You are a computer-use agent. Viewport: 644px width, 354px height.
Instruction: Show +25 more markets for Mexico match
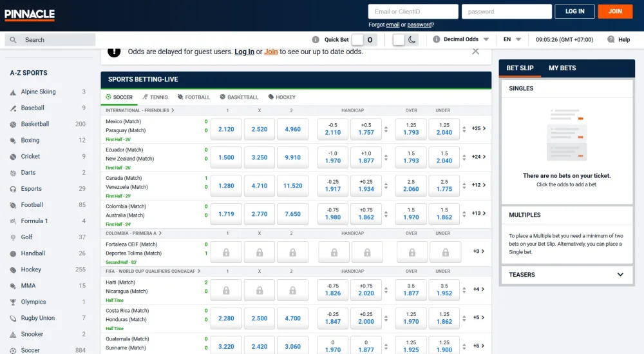point(478,128)
